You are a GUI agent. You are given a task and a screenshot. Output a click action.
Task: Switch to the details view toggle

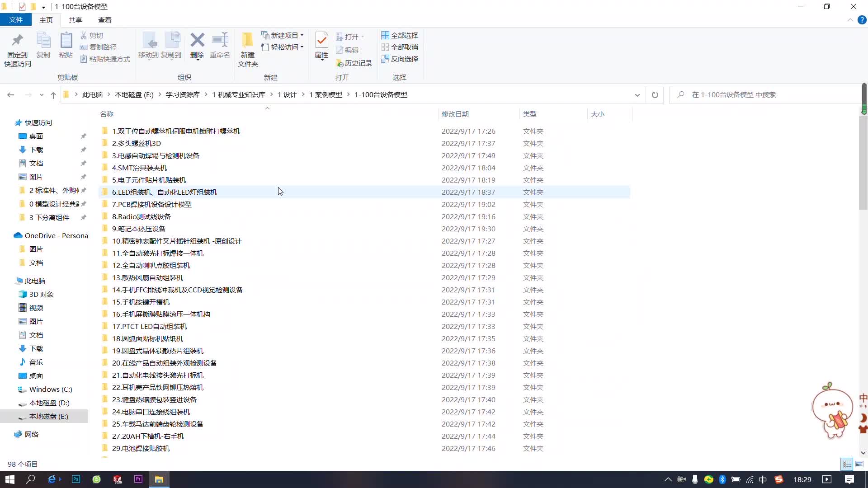(x=847, y=464)
